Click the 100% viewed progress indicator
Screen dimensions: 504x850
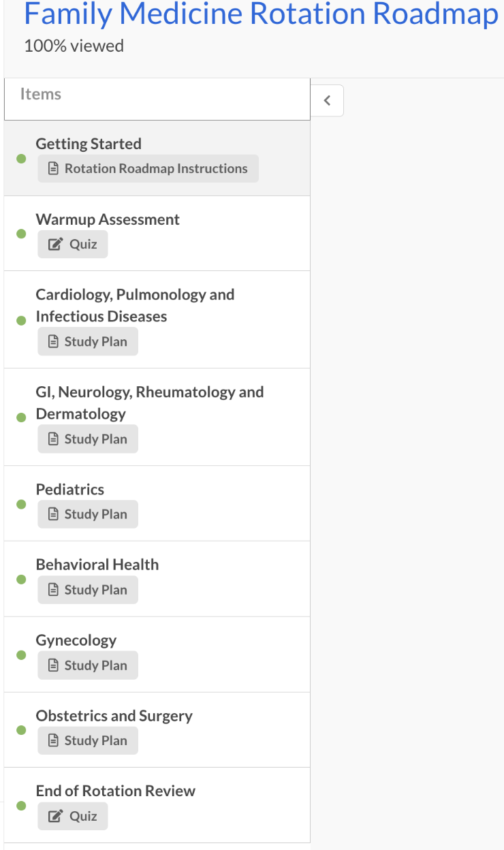click(x=74, y=46)
